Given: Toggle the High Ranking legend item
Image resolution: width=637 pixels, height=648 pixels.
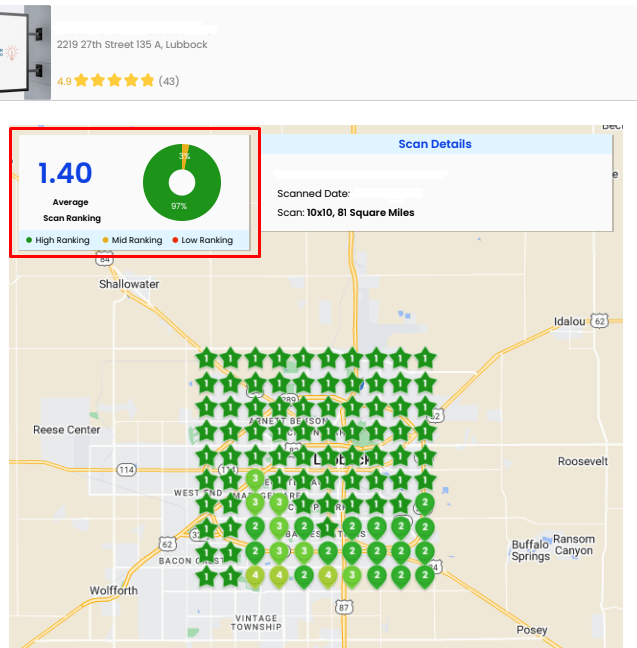Looking at the screenshot, I should [58, 240].
